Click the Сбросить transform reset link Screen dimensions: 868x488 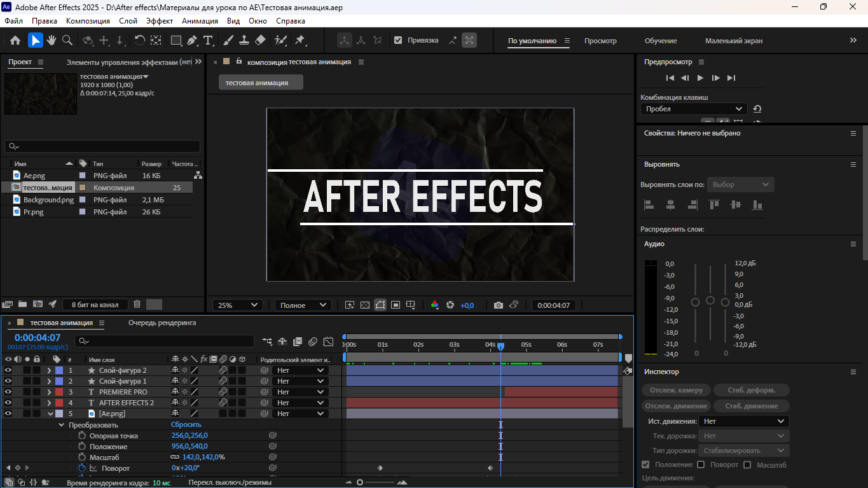pyautogui.click(x=186, y=424)
